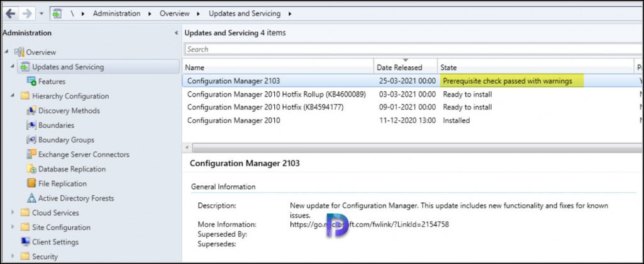Click the Client Settings icon
The image size is (644, 264).
(x=25, y=242)
